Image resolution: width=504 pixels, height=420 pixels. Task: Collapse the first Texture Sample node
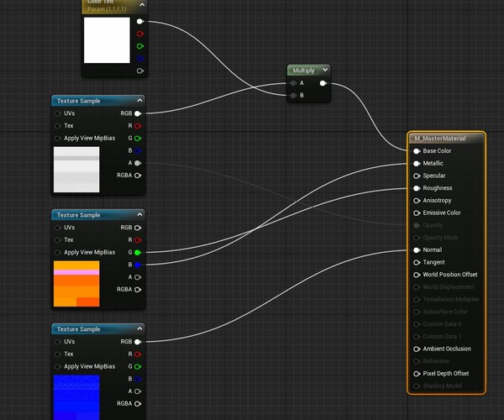139,101
